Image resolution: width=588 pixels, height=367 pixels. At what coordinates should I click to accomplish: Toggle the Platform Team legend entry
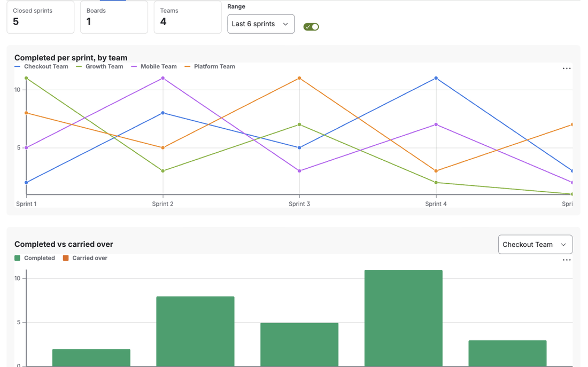click(210, 66)
